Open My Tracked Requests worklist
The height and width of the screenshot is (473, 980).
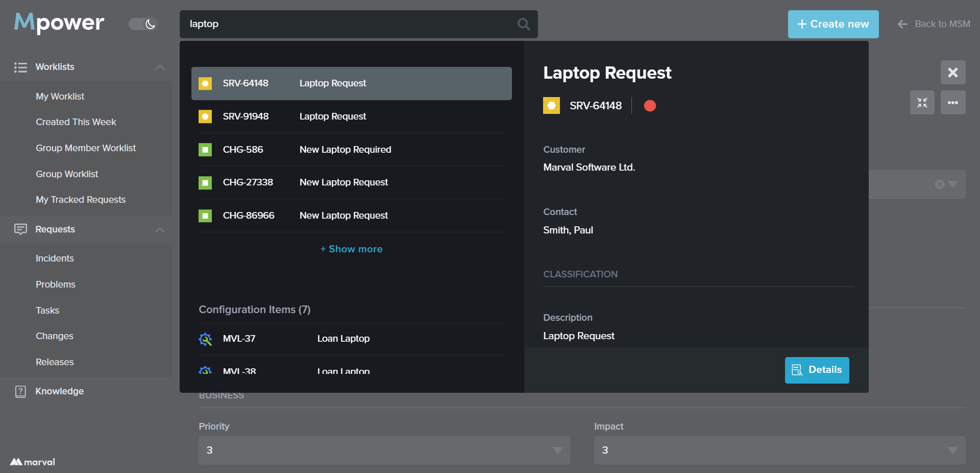81,200
